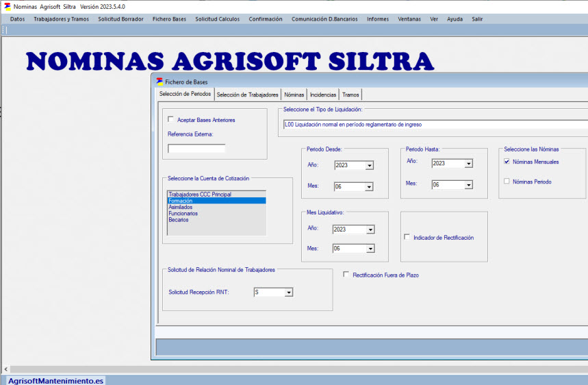The width and height of the screenshot is (588, 385).
Task: Switch to the Incidencias tab
Action: pos(323,95)
